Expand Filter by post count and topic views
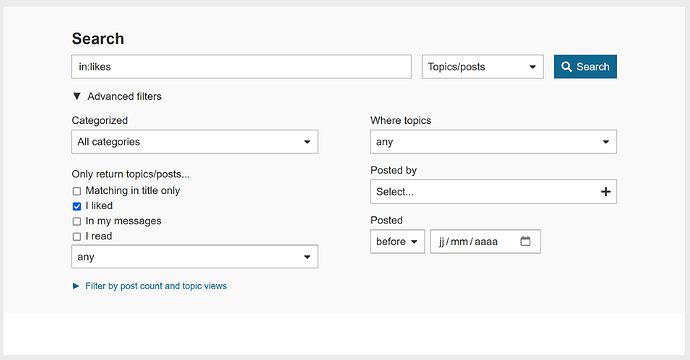 [x=150, y=286]
